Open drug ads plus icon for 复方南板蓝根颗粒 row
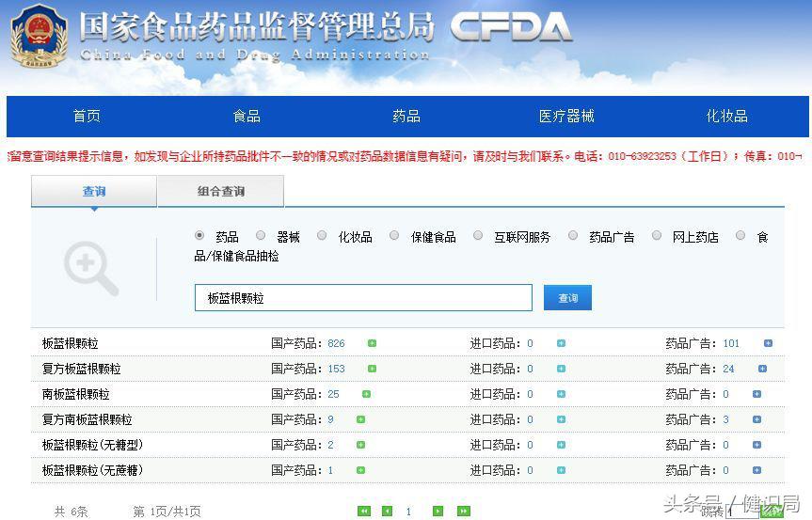 point(756,419)
